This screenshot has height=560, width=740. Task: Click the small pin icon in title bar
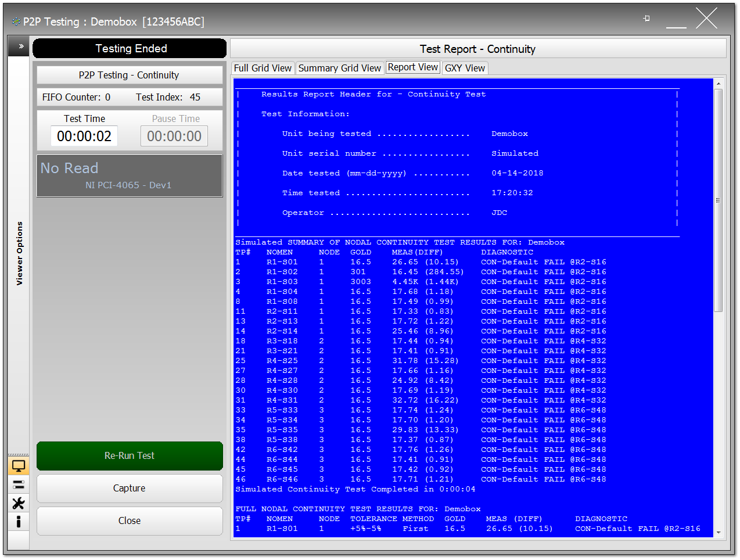point(646,19)
